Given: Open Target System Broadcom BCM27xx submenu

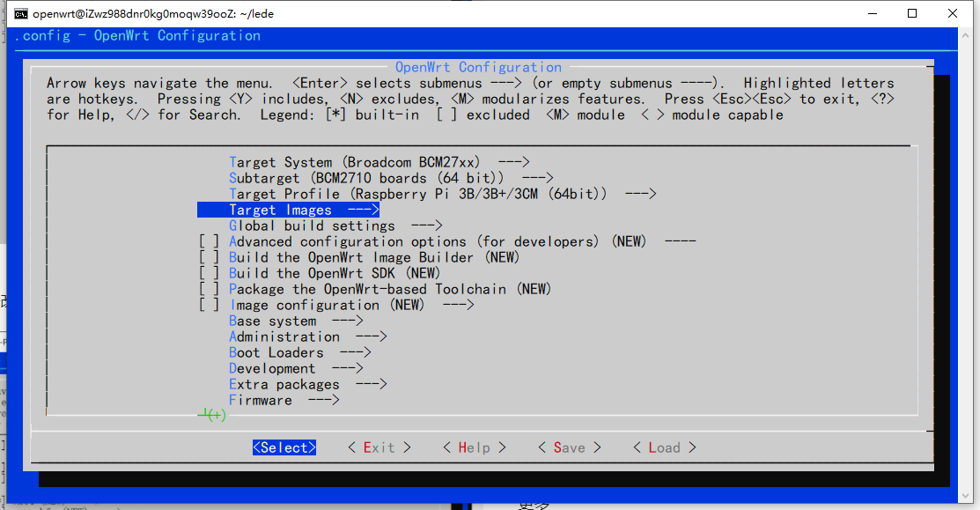Looking at the screenshot, I should [x=378, y=162].
